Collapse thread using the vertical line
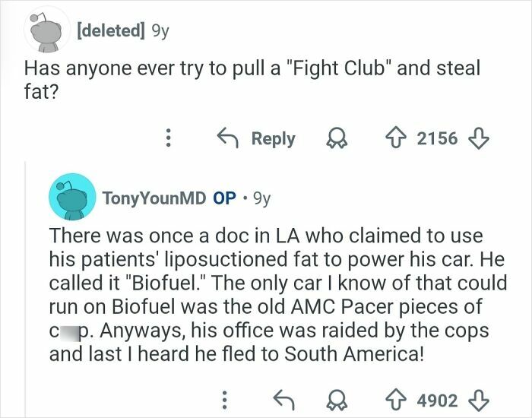 (x=24, y=289)
